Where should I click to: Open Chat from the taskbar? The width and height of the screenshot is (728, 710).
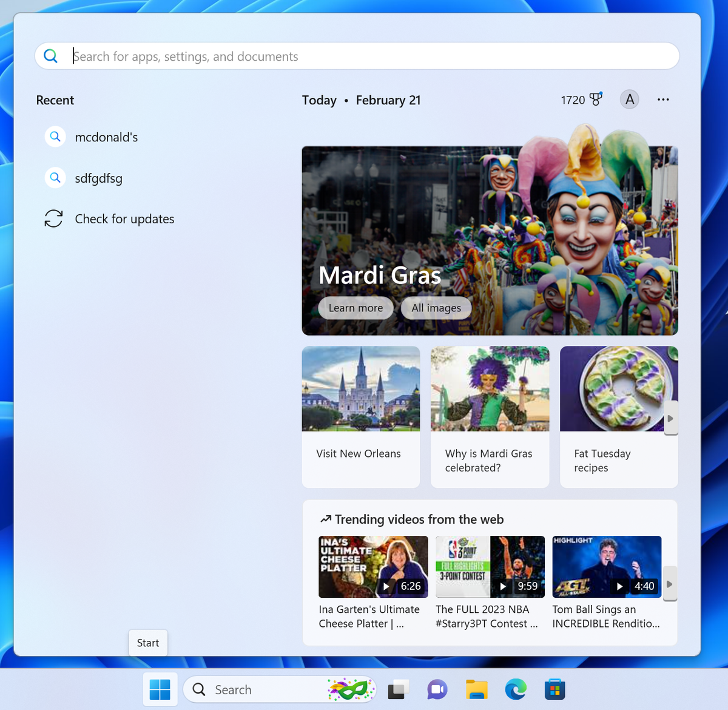(x=437, y=689)
